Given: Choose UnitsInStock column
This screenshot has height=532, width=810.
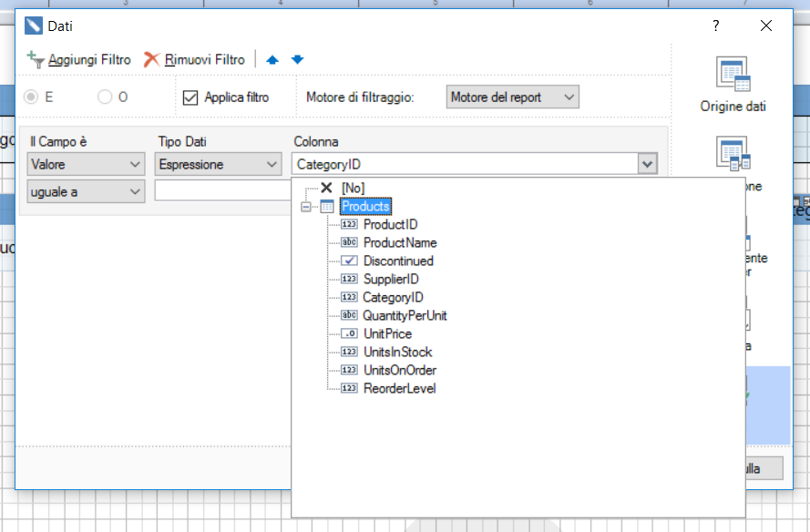Looking at the screenshot, I should coord(398,352).
